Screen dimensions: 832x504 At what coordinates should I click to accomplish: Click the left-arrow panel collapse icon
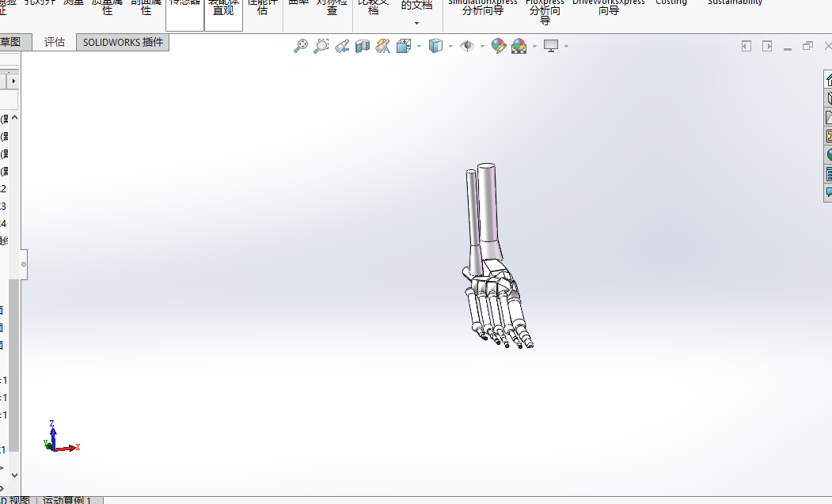pyautogui.click(x=746, y=46)
